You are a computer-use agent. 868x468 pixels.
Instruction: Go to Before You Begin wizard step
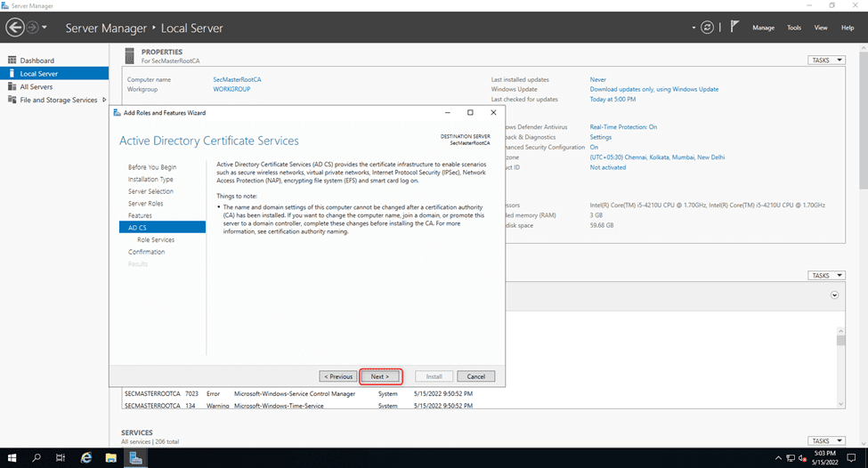[x=152, y=167]
